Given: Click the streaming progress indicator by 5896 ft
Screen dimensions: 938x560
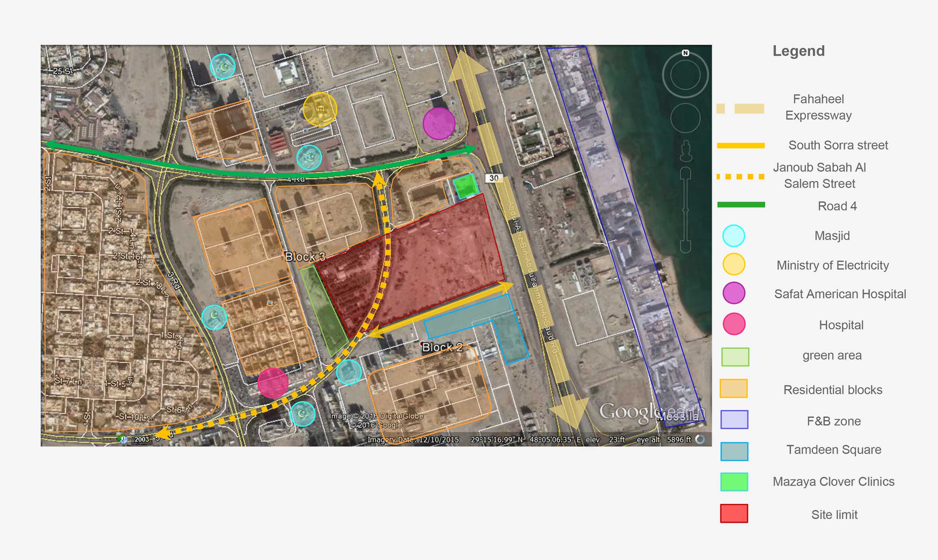Looking at the screenshot, I should (x=700, y=439).
